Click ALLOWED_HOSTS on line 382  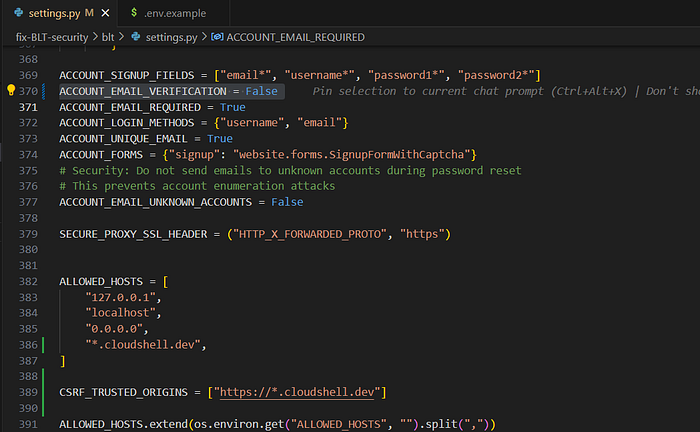click(101, 282)
